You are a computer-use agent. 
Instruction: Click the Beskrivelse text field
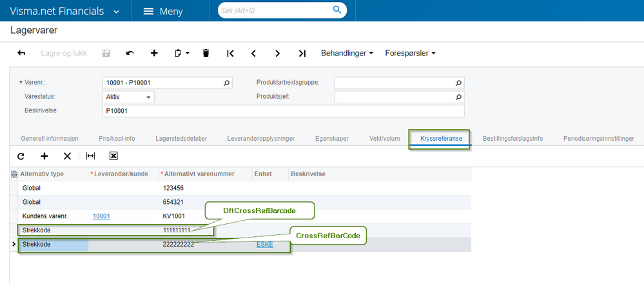point(283,110)
